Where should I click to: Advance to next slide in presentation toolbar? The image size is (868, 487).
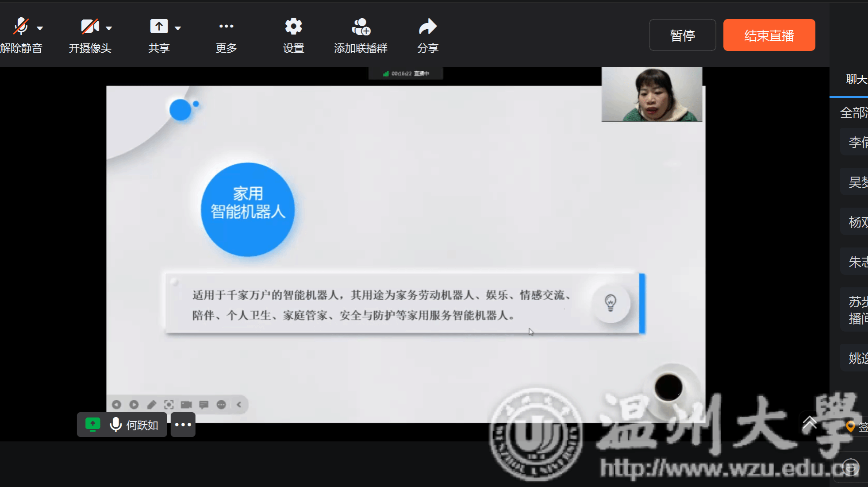[134, 405]
